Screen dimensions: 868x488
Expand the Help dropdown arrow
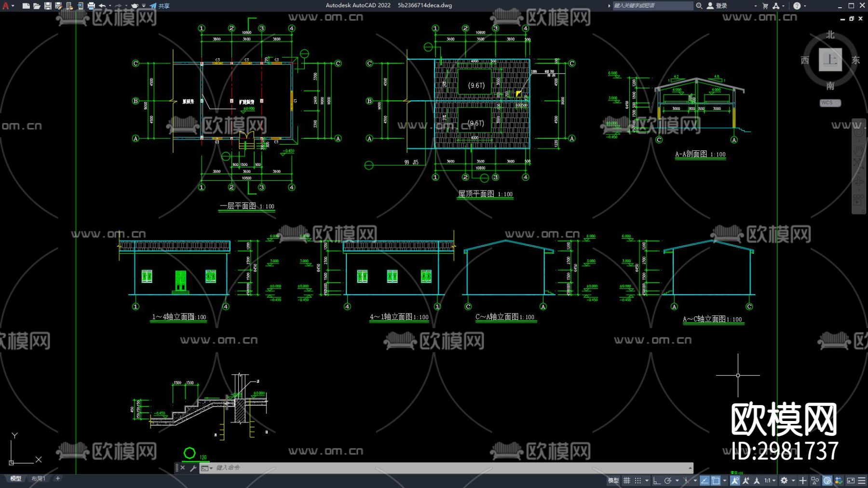[x=805, y=6]
